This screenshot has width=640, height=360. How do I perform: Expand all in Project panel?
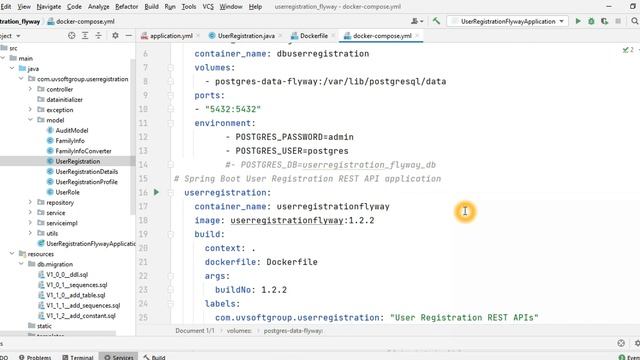pyautogui.click(x=85, y=36)
